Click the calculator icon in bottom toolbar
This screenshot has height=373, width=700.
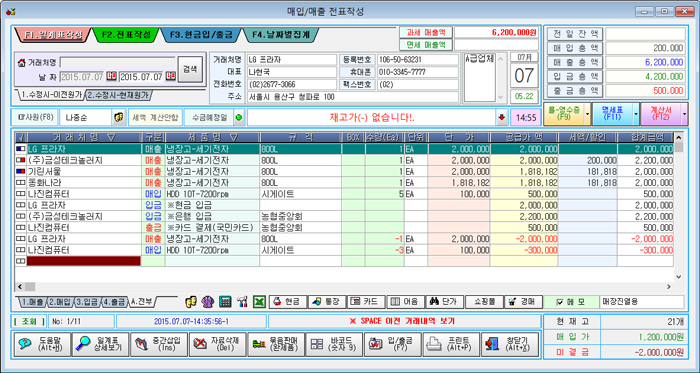(225, 302)
